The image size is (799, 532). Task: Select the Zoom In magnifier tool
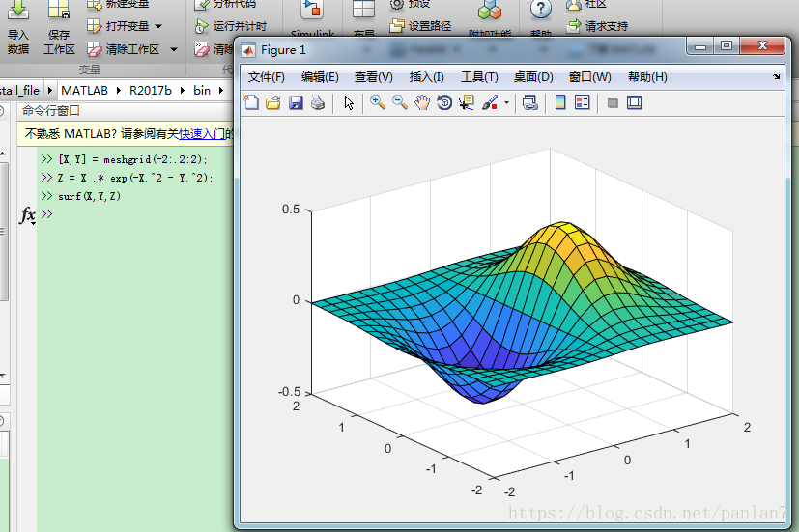pos(377,103)
